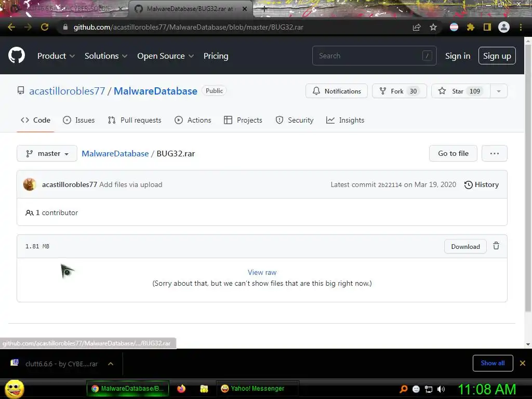Click the browser address bar URL

(188, 27)
